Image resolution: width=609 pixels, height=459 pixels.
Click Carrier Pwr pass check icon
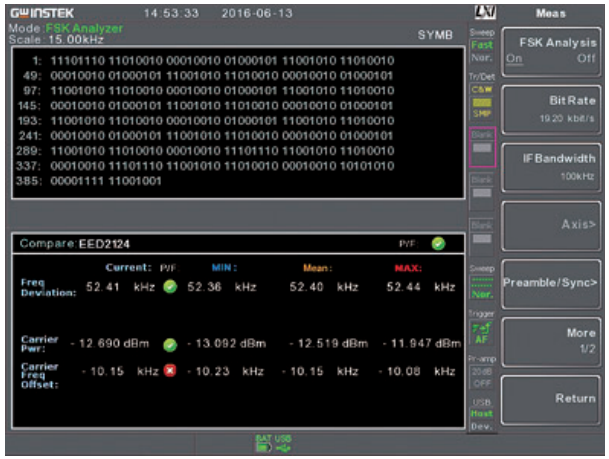coord(170,344)
